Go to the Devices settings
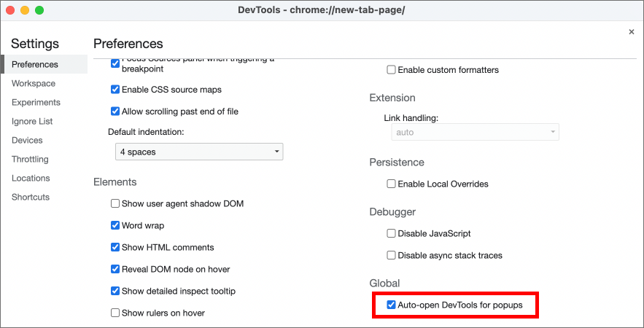This screenshot has width=644, height=328. click(27, 141)
